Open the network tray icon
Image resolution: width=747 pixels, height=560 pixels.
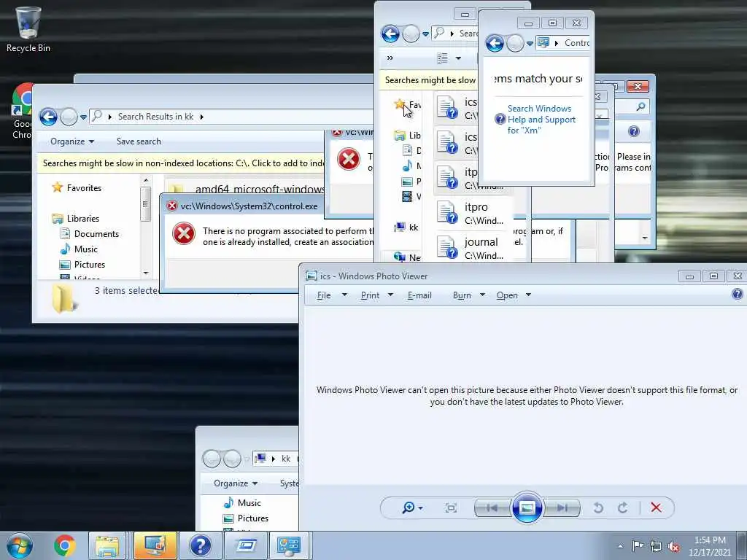pyautogui.click(x=656, y=546)
